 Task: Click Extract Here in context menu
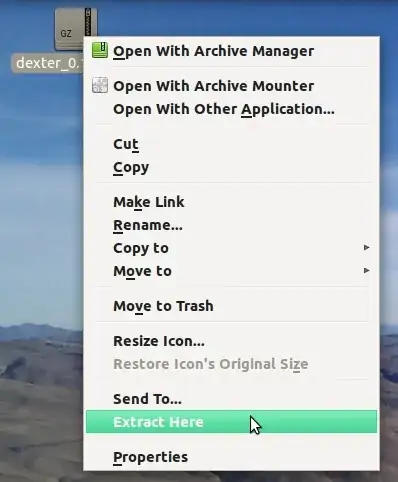click(231, 422)
